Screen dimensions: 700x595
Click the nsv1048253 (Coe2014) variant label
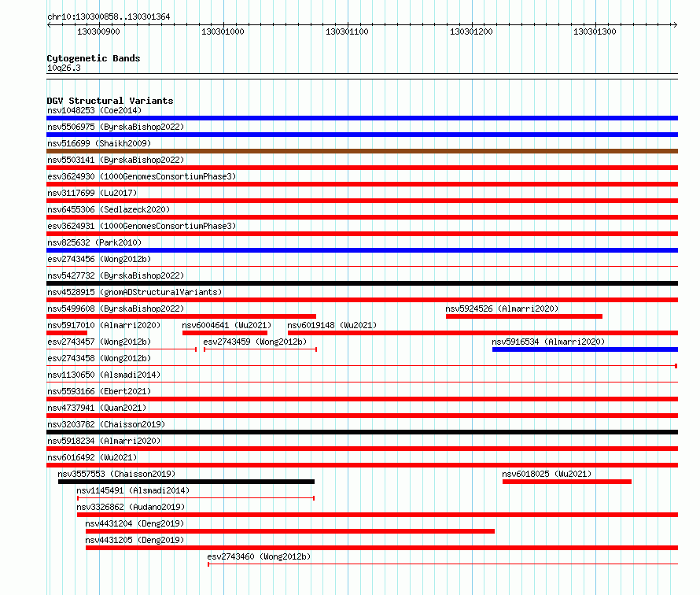pos(94,110)
